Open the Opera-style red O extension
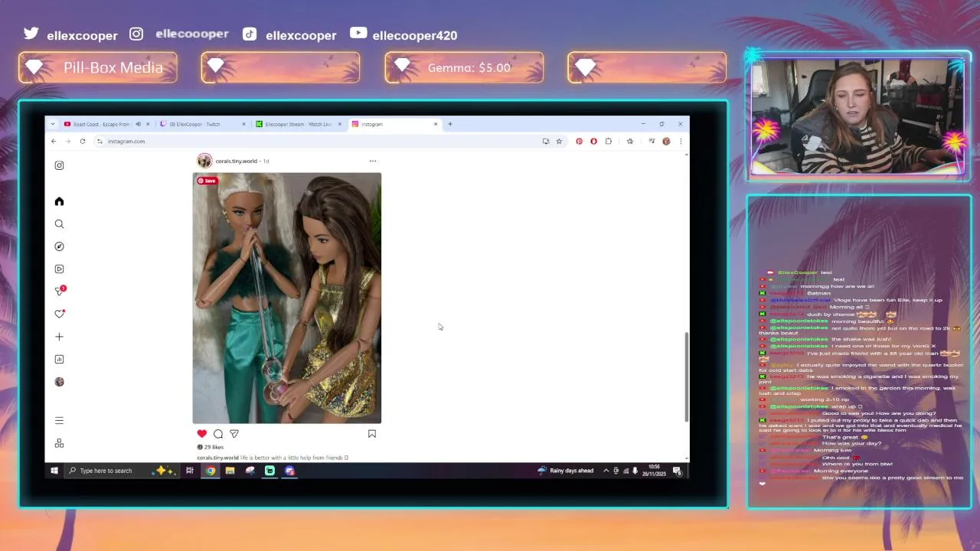Viewport: 980px width, 551px height. (x=593, y=141)
